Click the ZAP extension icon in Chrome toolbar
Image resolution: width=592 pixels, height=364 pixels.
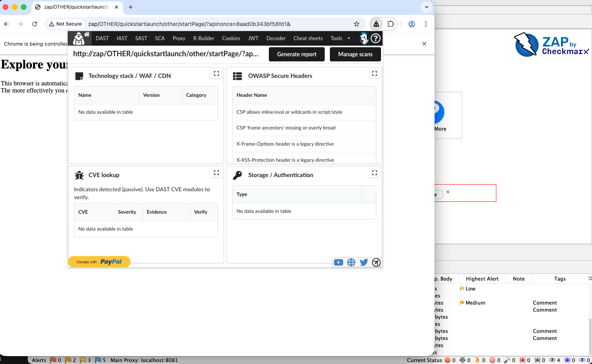(376, 24)
